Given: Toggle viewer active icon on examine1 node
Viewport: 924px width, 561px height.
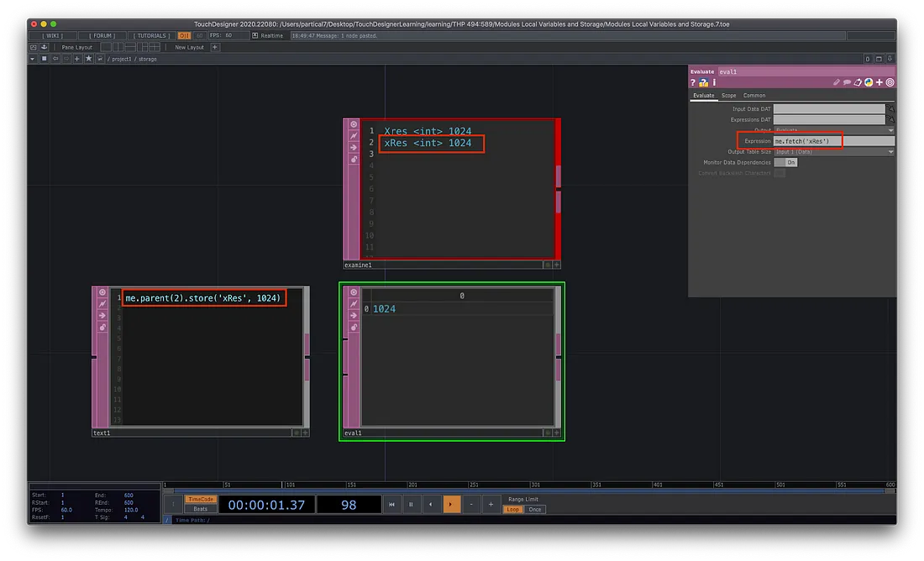Looking at the screenshot, I should pos(354,124).
